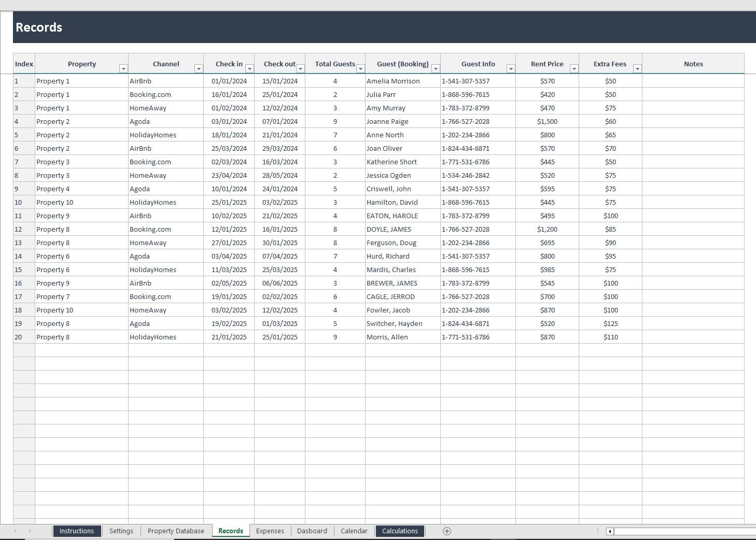Open the Calculations sheet tab
The image size is (756, 540).
tap(400, 531)
